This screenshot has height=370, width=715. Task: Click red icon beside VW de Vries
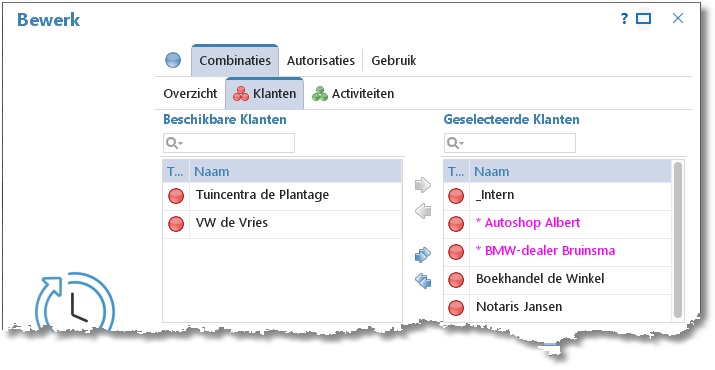coord(176,224)
